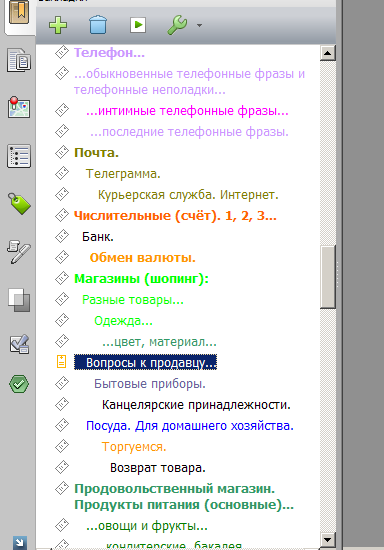The image size is (384, 550).
Task: Jump to 'Числительные (счёт). 1, 2, 3...'
Action: click(175, 216)
